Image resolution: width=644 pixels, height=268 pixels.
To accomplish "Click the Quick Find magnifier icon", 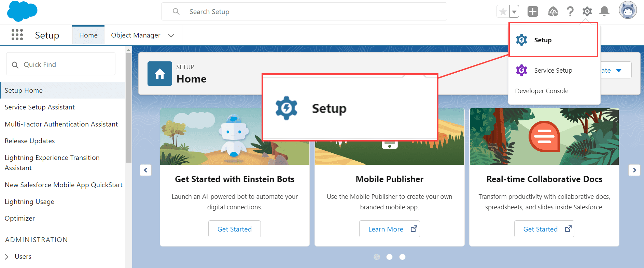I will click(x=15, y=65).
